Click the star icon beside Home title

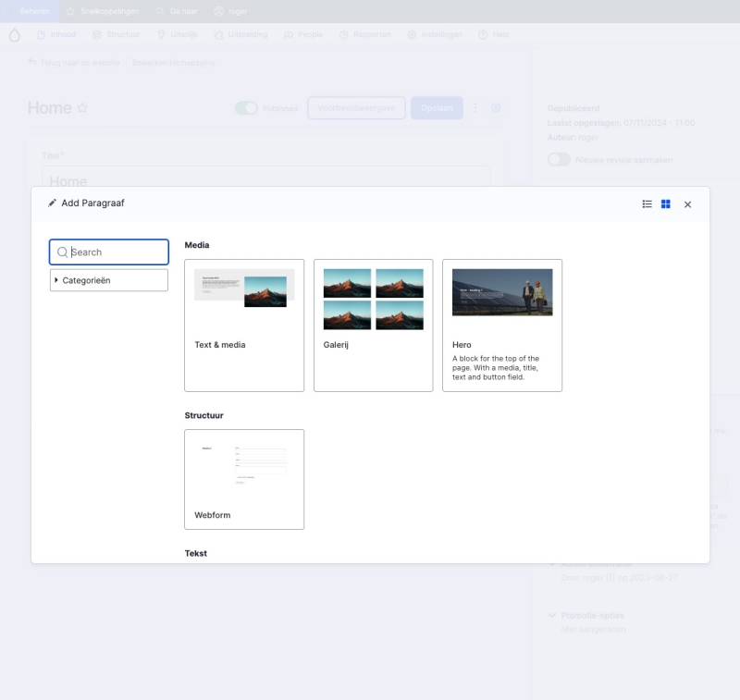coord(82,108)
